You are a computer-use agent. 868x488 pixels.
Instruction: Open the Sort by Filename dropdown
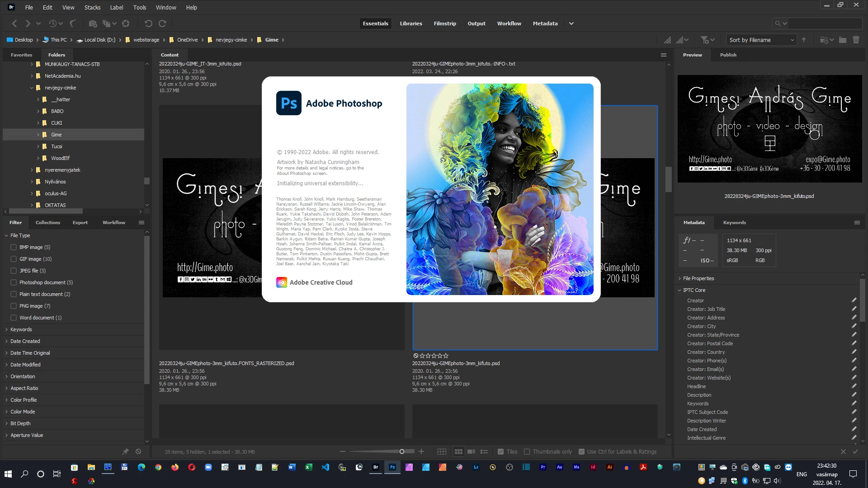pyautogui.click(x=761, y=40)
